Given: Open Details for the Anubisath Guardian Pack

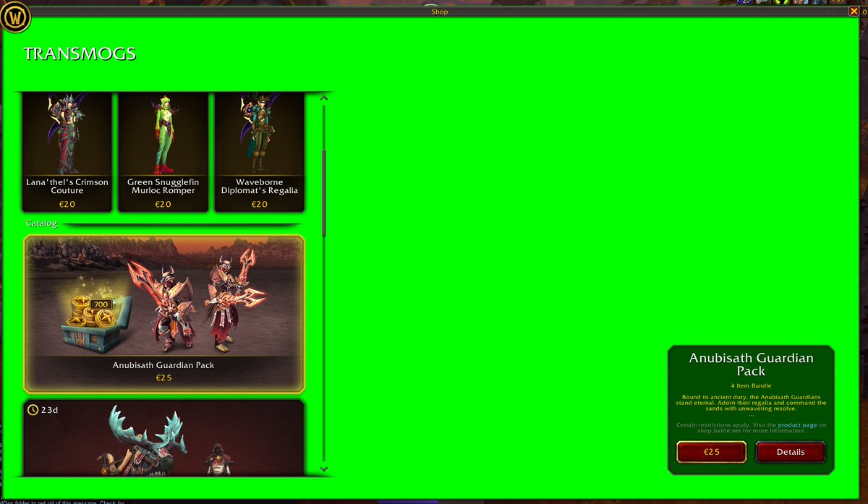Looking at the screenshot, I should [x=791, y=452].
